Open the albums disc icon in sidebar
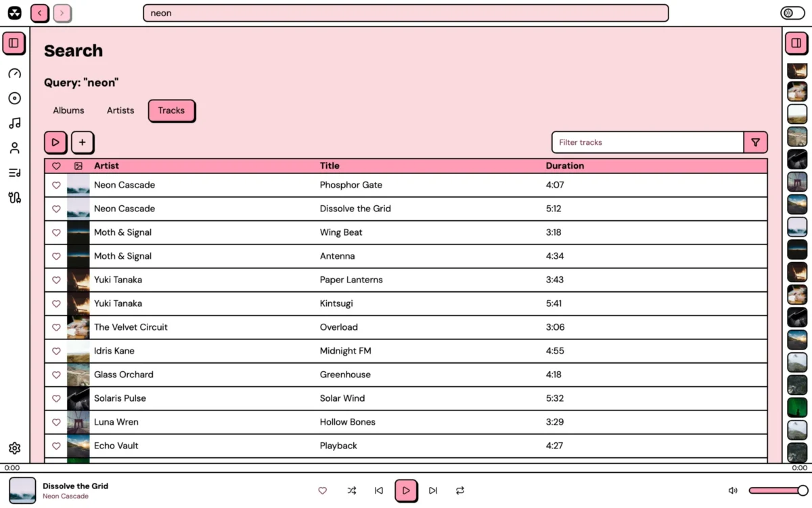Image resolution: width=812 pixels, height=508 pixels. [x=14, y=98]
